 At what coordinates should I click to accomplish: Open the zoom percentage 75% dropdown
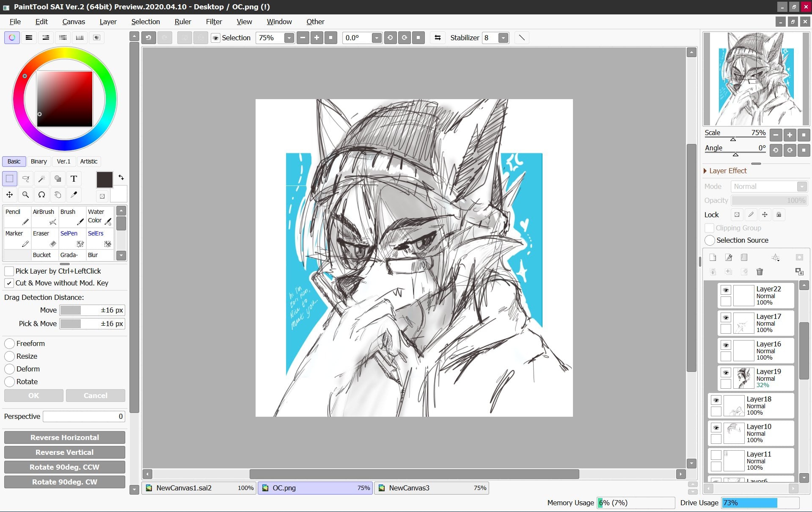289,38
